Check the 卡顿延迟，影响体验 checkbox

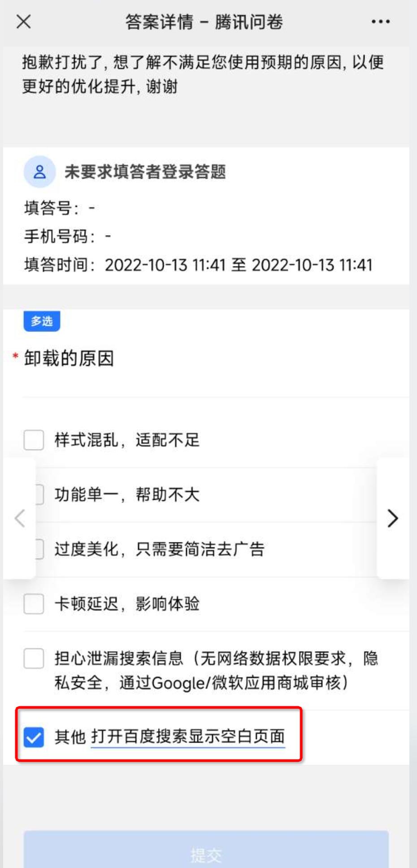[34, 604]
